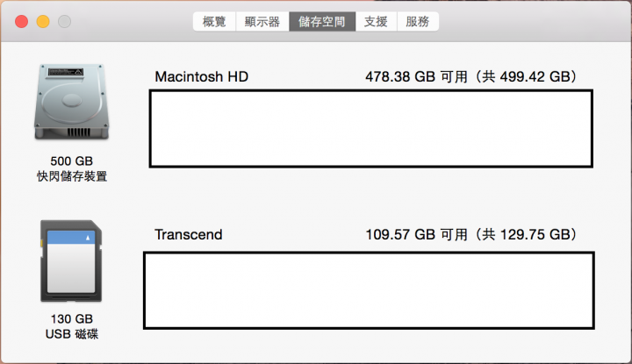Click the Transcend volume name label
The image size is (632, 364).
(x=189, y=234)
